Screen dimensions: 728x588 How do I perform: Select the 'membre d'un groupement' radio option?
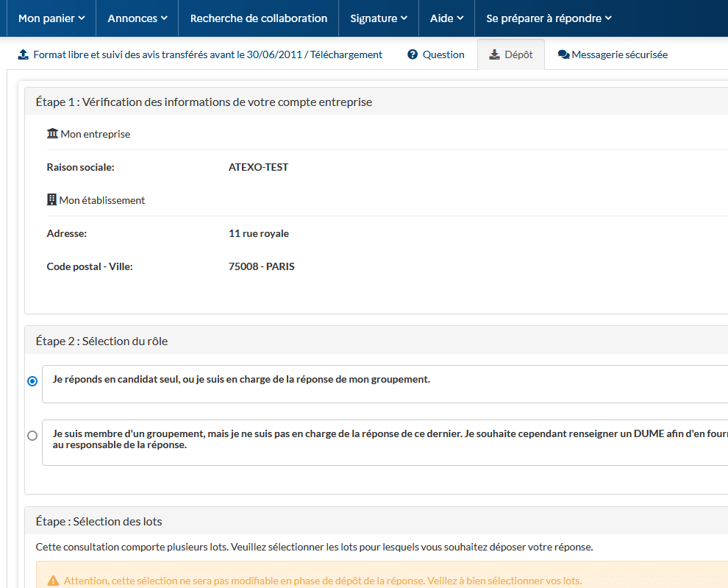(32, 436)
